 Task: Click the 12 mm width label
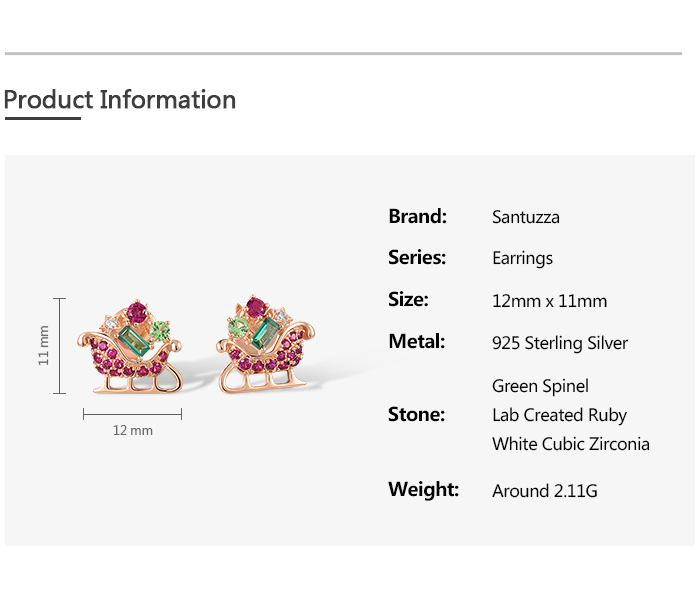133,430
